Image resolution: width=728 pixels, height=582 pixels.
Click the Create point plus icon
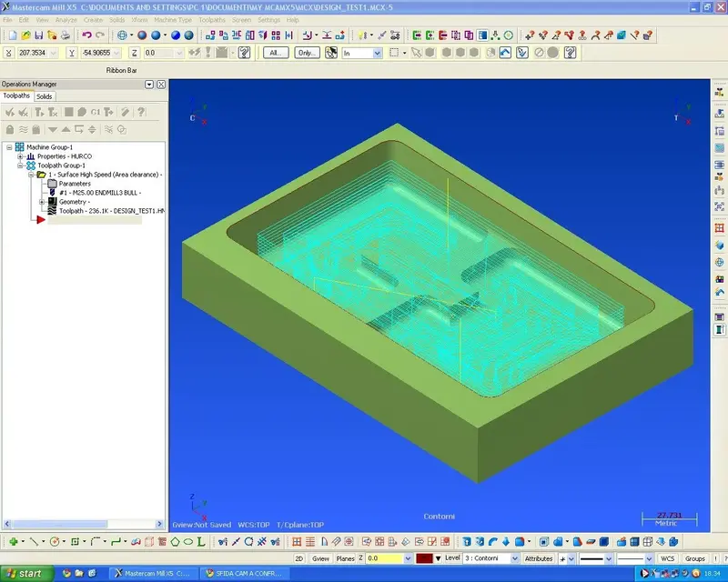[13, 542]
